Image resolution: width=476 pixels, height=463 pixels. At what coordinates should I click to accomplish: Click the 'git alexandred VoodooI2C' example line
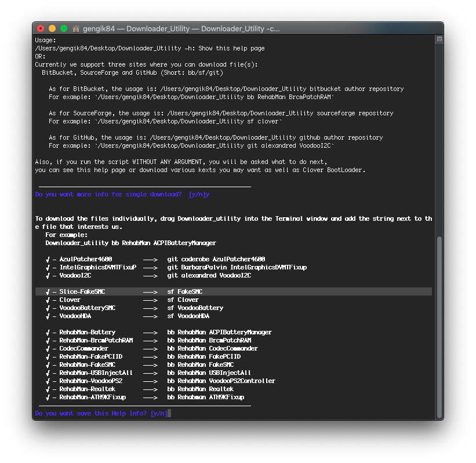191,145
